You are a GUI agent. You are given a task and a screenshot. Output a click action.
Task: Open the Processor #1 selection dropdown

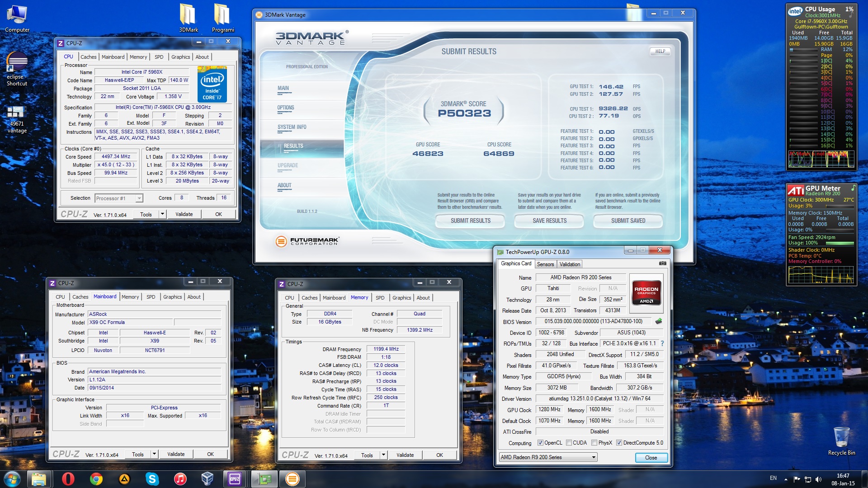(x=119, y=198)
